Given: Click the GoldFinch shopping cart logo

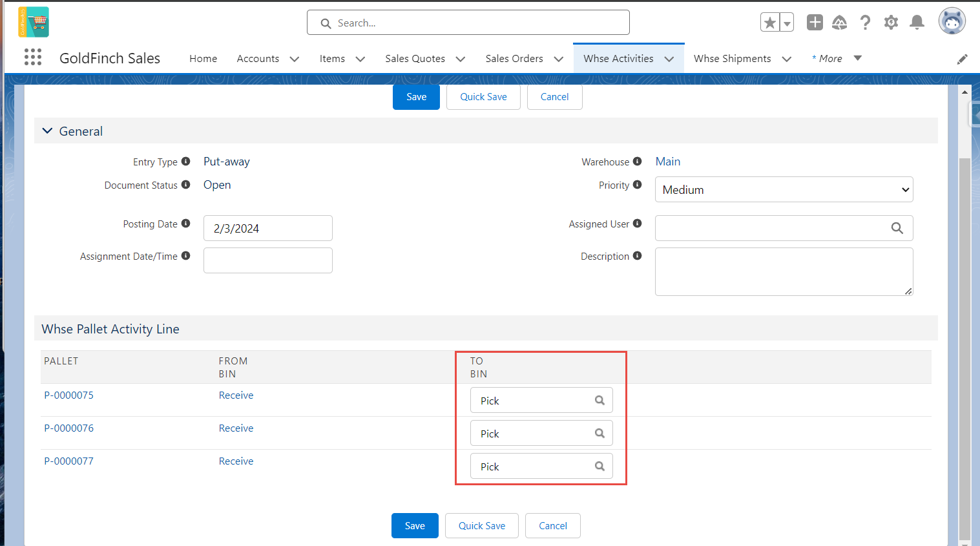Looking at the screenshot, I should coord(34,22).
